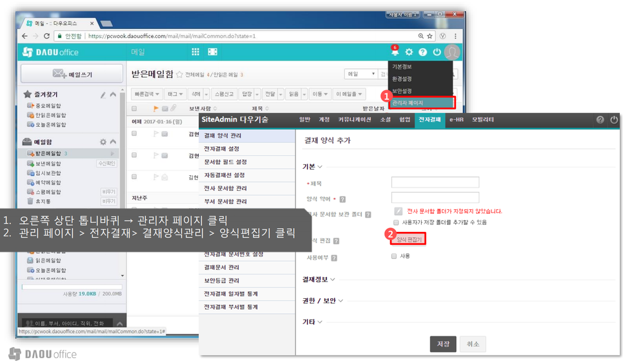Click the 양식 약어 input field

pyautogui.click(x=435, y=197)
